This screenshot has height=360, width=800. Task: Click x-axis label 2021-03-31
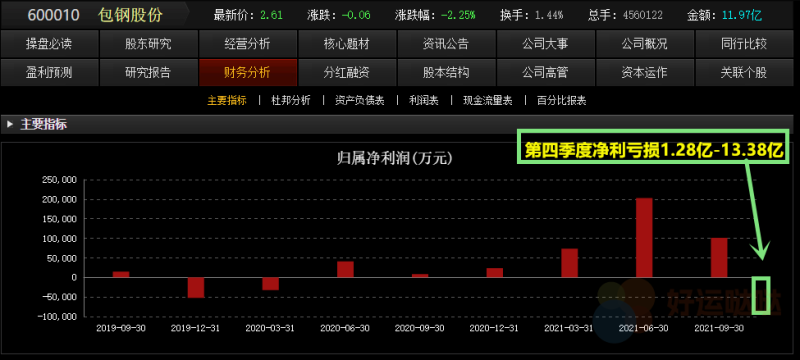point(569,328)
